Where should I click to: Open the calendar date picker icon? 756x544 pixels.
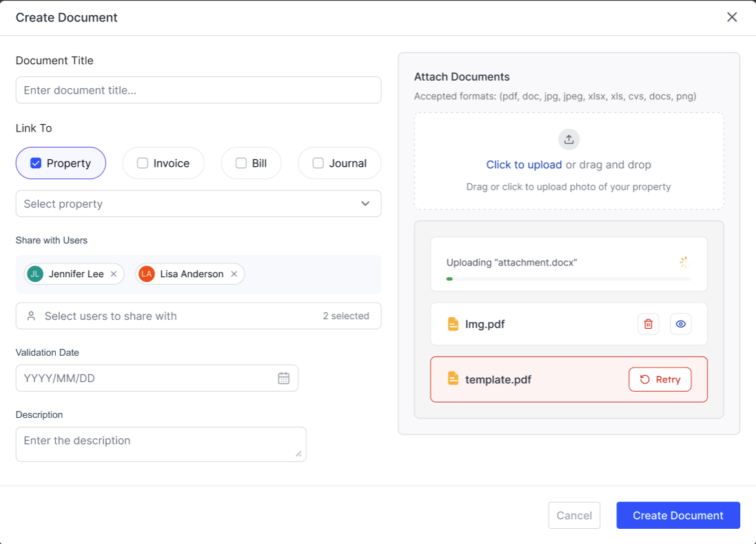(x=283, y=378)
